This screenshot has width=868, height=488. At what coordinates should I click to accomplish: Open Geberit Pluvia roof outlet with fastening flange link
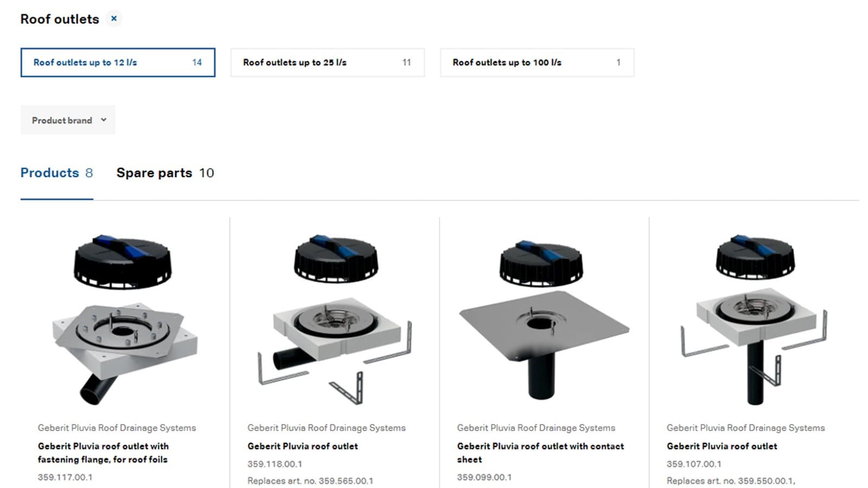[x=103, y=453]
